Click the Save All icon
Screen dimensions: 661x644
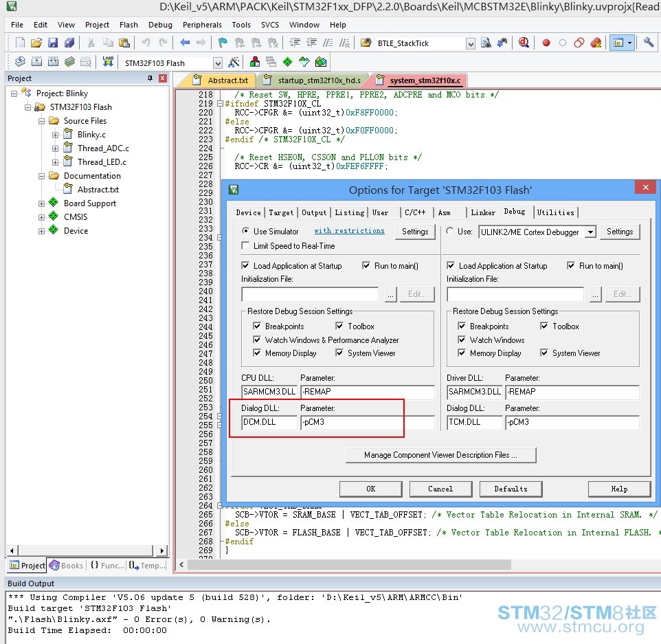pyautogui.click(x=69, y=43)
